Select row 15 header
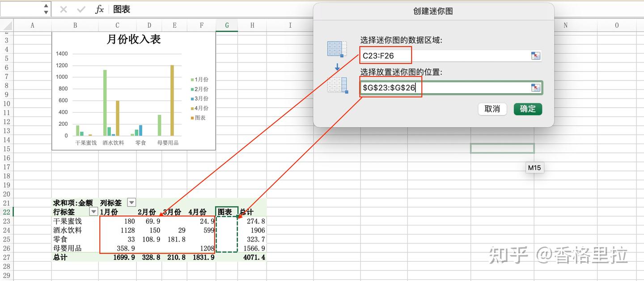 pyautogui.click(x=6, y=149)
